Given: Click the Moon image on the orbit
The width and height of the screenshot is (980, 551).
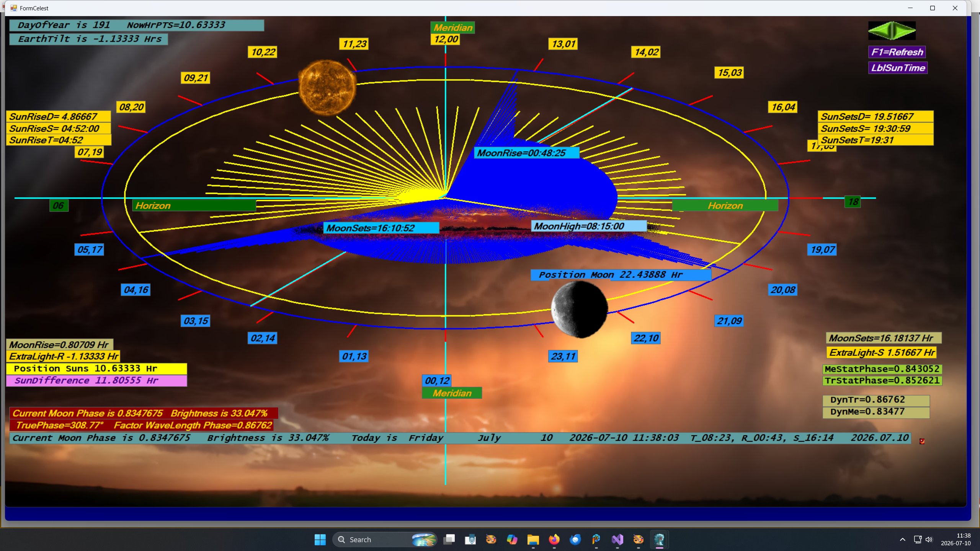Looking at the screenshot, I should point(579,309).
